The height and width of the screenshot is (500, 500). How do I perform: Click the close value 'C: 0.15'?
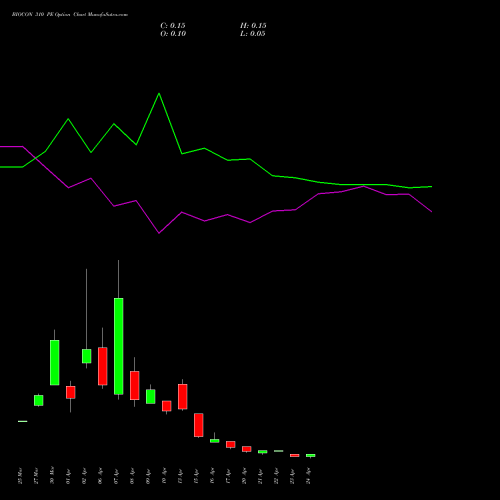point(173,26)
